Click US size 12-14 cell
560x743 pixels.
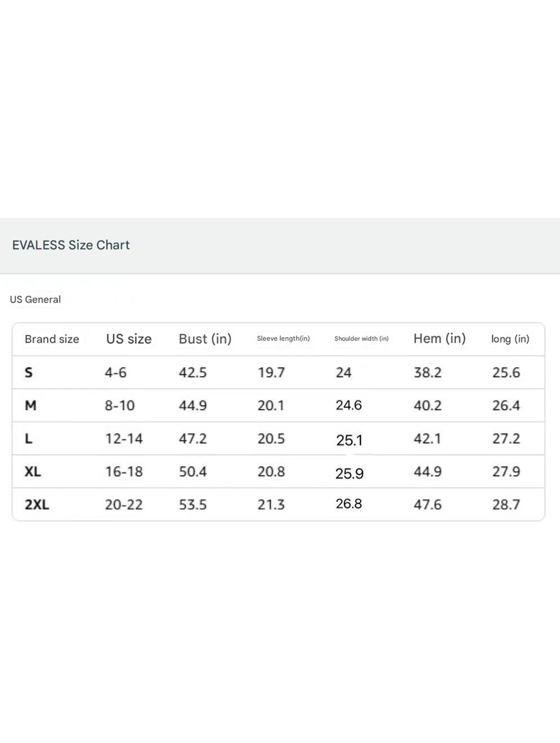click(x=124, y=438)
